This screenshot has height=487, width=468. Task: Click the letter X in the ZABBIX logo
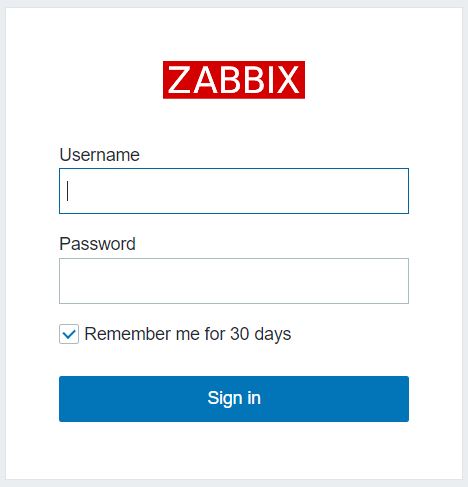[287, 80]
